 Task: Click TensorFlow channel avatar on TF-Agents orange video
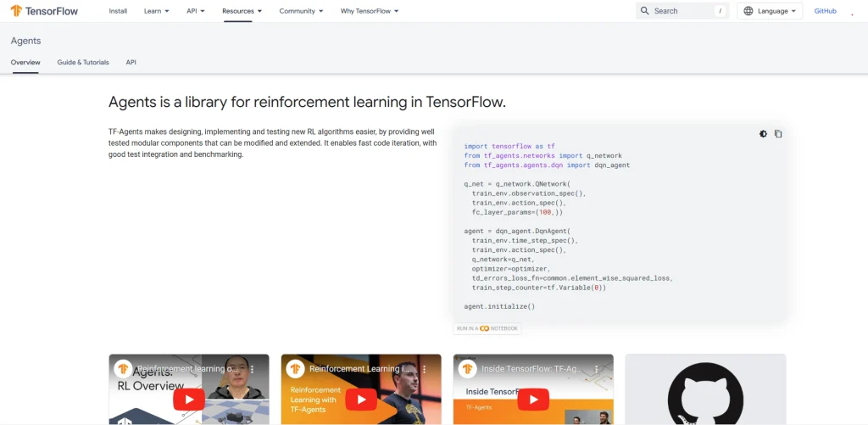[x=295, y=368]
